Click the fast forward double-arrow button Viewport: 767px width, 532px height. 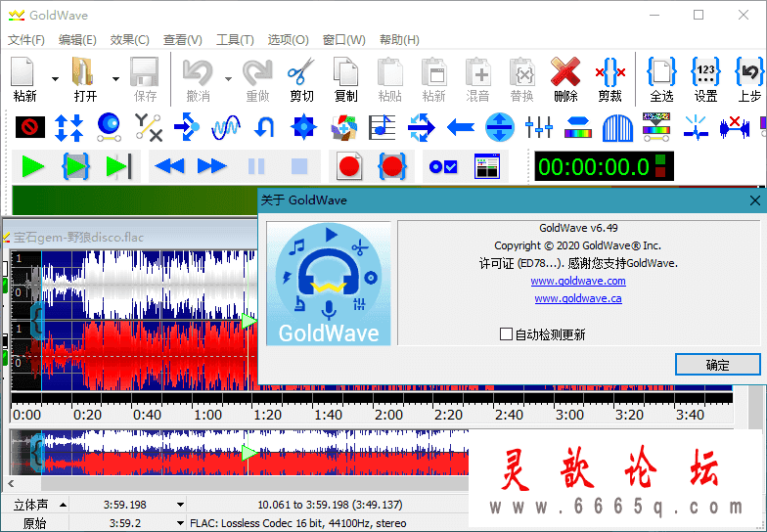(211, 166)
